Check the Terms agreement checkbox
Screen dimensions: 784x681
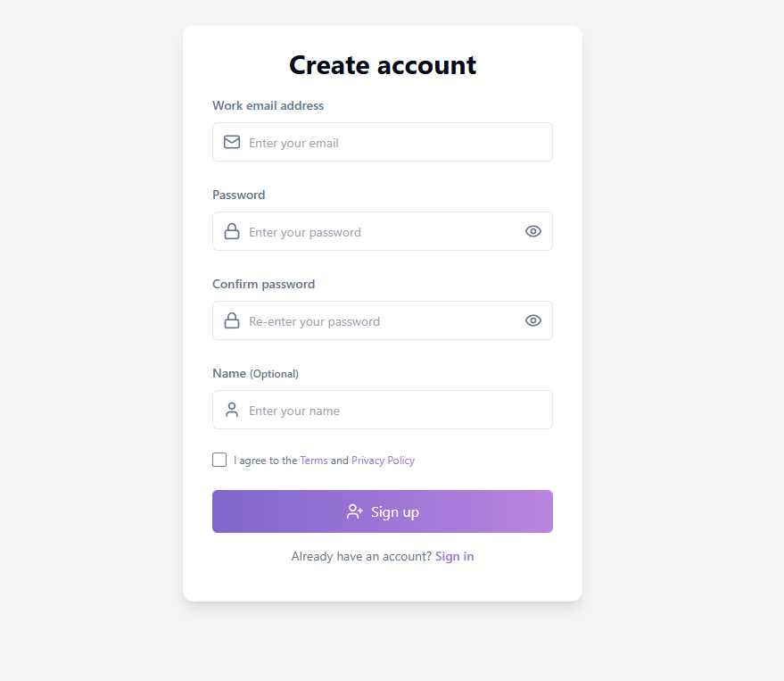click(x=219, y=460)
